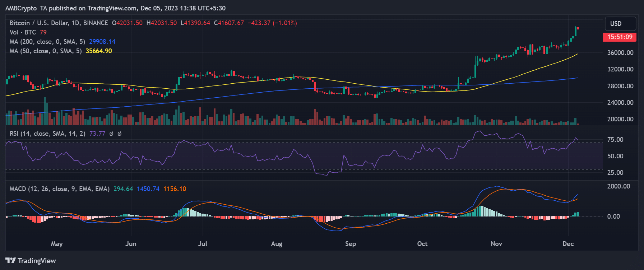Image resolution: width=644 pixels, height=270 pixels.
Task: Click the 32000.00 price axis label
Action: pyautogui.click(x=620, y=69)
